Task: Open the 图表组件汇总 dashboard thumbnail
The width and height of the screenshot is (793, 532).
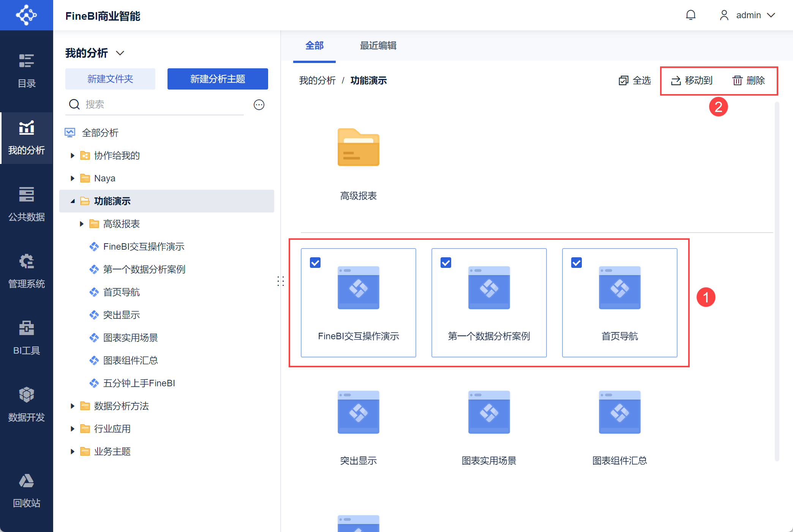Action: (x=620, y=412)
